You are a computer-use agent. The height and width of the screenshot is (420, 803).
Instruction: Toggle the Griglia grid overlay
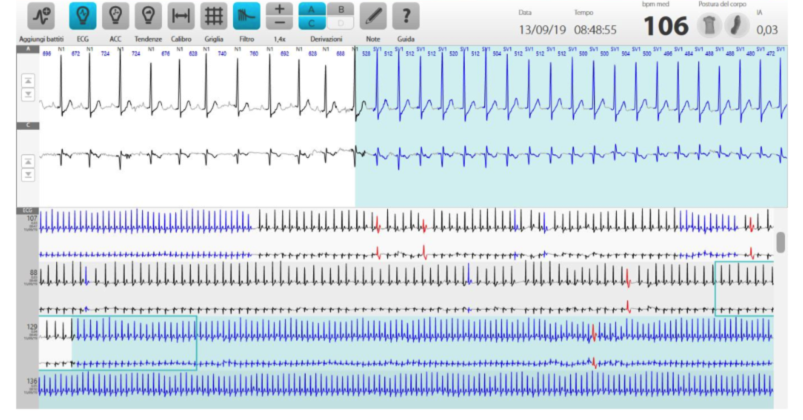tap(214, 16)
